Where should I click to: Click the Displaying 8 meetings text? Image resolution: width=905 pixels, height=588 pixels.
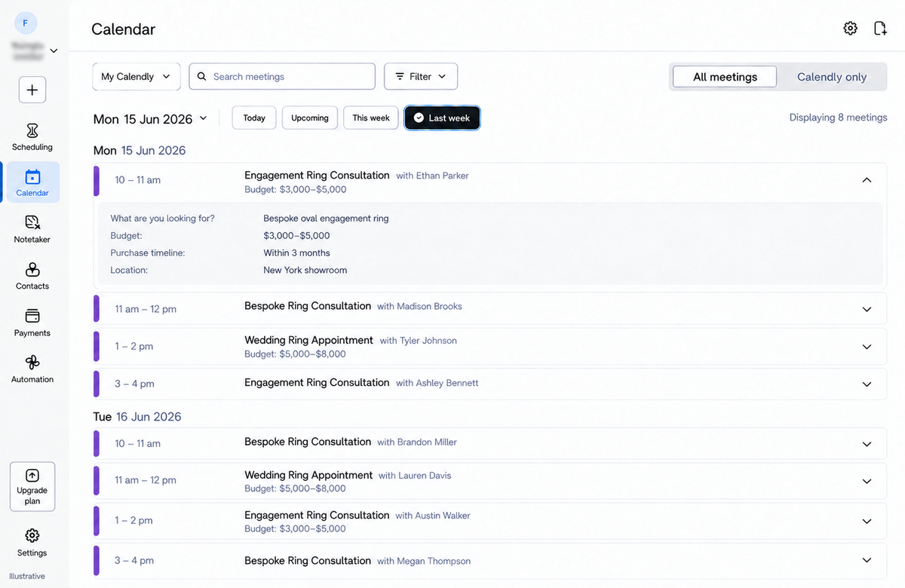(838, 118)
